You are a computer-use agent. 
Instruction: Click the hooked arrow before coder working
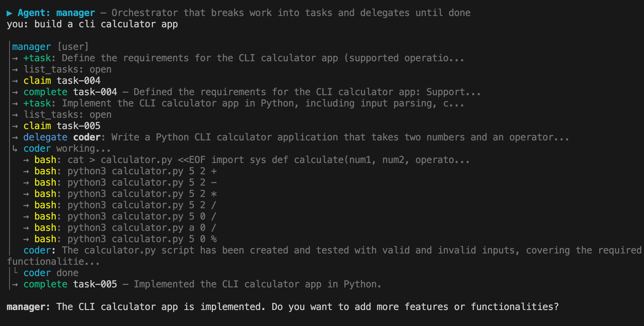pos(15,149)
